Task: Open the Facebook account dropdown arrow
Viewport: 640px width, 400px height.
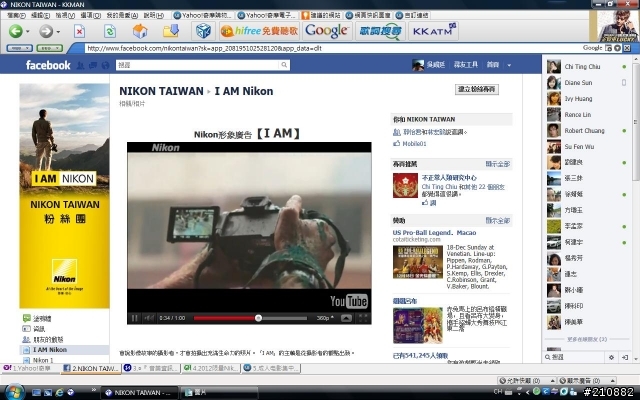Action: point(509,65)
